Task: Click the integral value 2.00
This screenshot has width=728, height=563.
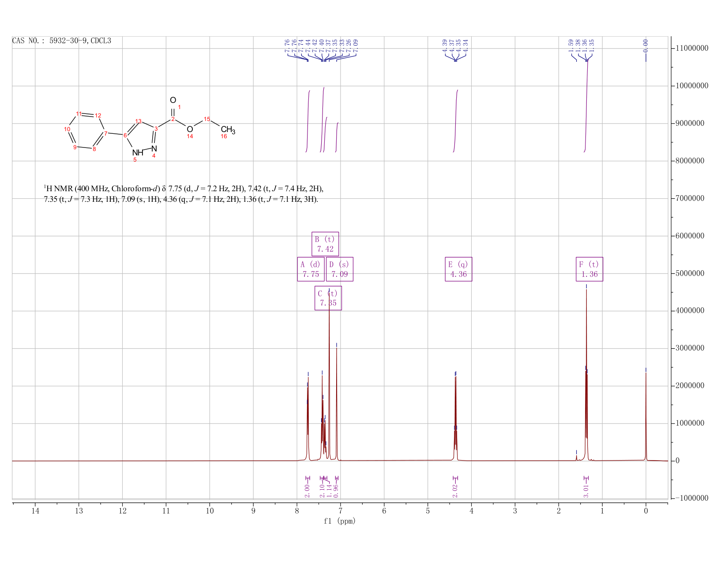Action: coord(307,491)
